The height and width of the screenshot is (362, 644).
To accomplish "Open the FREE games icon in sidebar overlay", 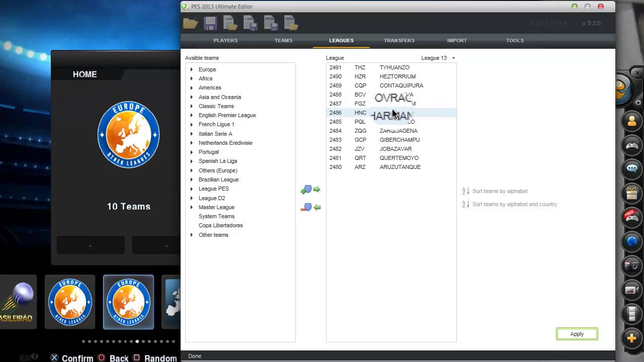I will tap(632, 217).
